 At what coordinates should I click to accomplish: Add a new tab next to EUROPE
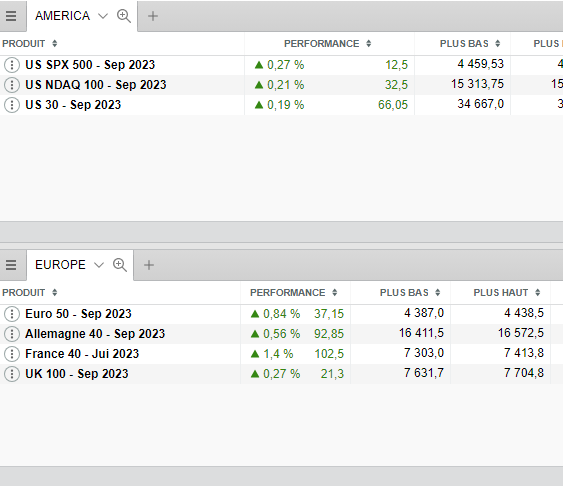click(149, 265)
